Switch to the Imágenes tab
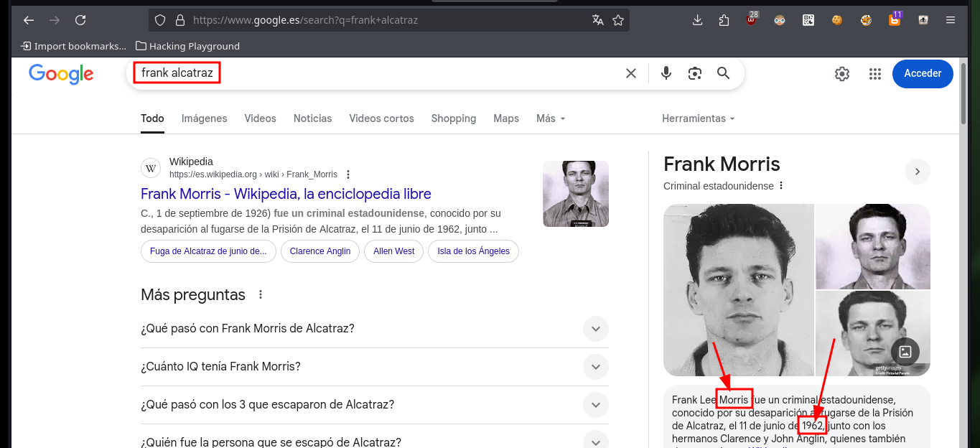This screenshot has width=980, height=448. click(x=204, y=118)
